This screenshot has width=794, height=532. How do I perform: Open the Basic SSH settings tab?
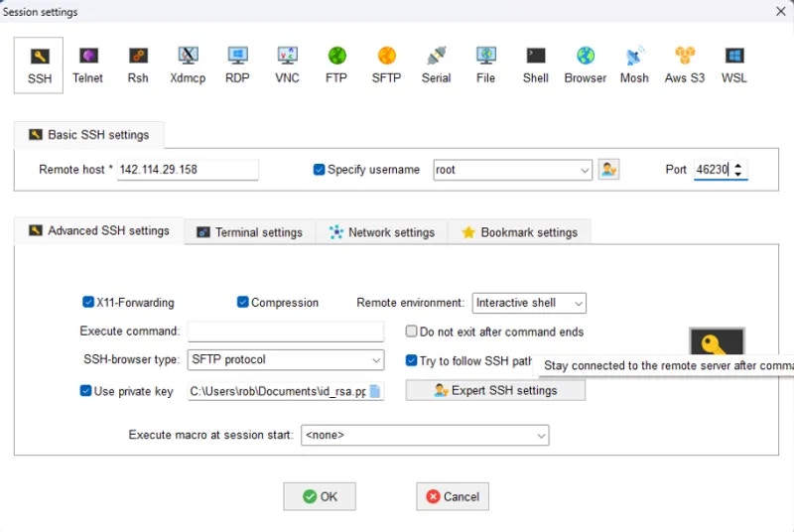89,135
